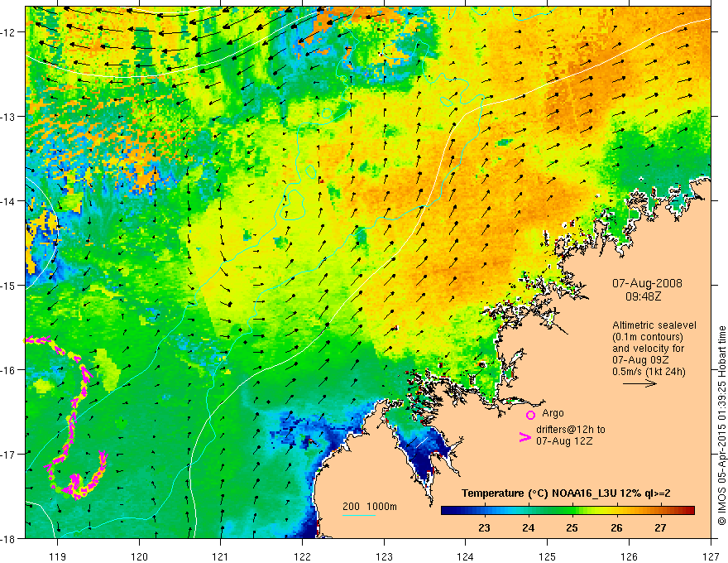The height and width of the screenshot is (563, 728).
Task: Click the 0.5m/s velocity scale arrow
Action: (x=639, y=383)
